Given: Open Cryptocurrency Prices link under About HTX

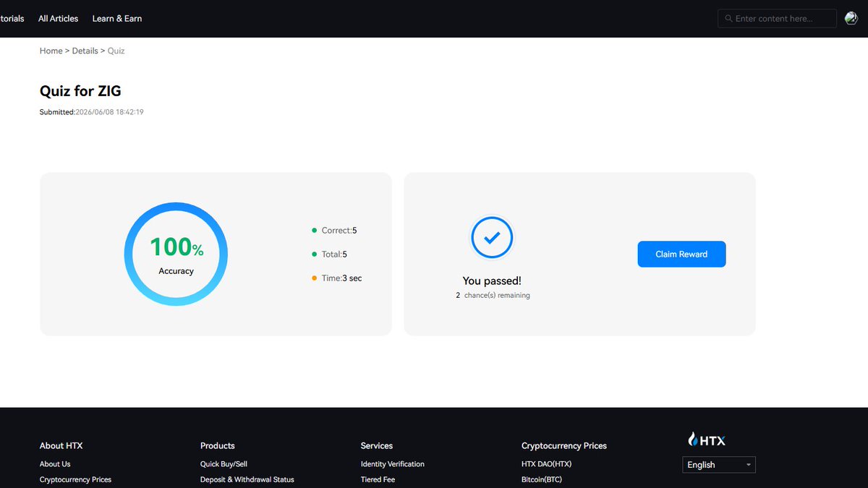Looking at the screenshot, I should (75, 479).
